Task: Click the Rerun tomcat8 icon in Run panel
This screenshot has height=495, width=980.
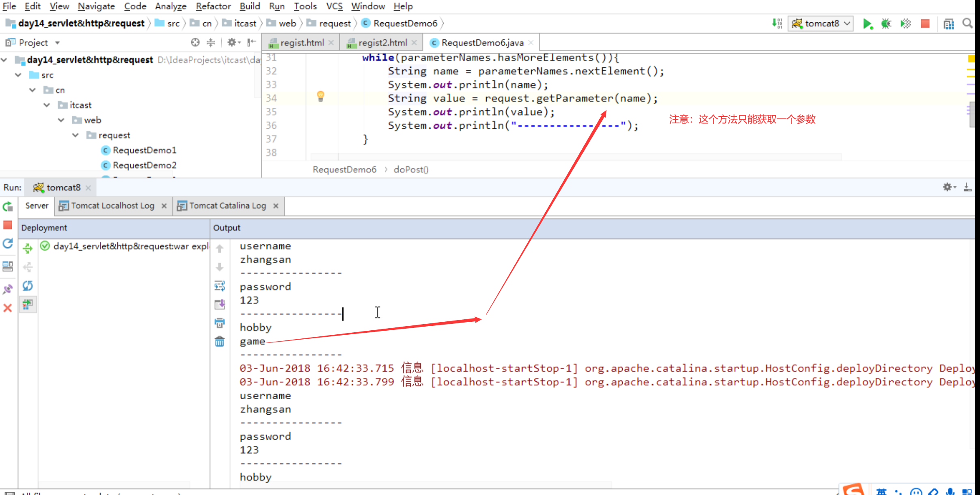Action: (8, 207)
